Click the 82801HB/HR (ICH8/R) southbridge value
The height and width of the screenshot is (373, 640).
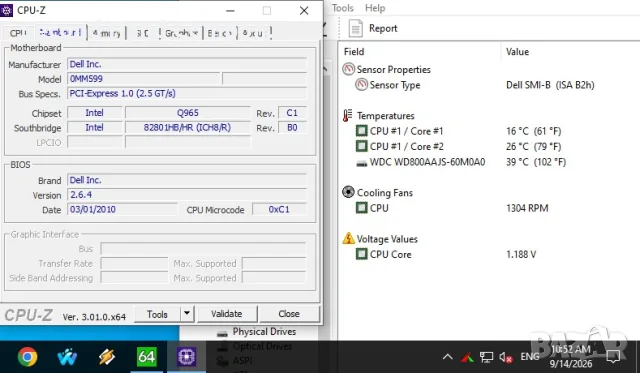[x=188, y=128]
